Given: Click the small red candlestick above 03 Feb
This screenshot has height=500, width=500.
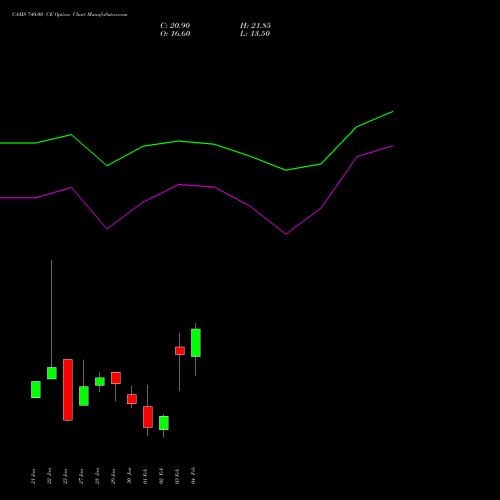Looking at the screenshot, I should click(x=180, y=351).
